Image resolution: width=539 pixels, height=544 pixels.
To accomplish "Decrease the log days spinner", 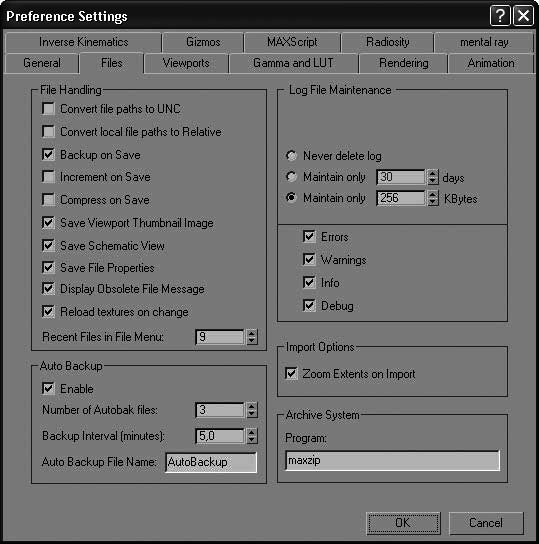I will point(433,181).
